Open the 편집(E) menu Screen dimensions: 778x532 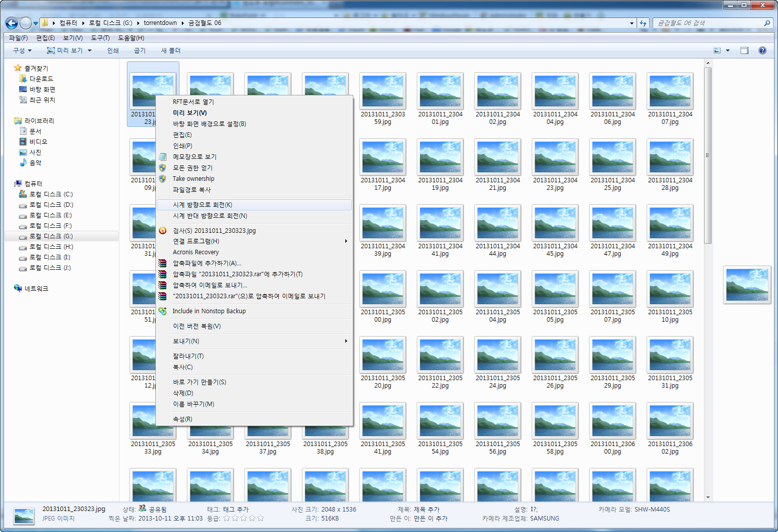(x=45, y=38)
